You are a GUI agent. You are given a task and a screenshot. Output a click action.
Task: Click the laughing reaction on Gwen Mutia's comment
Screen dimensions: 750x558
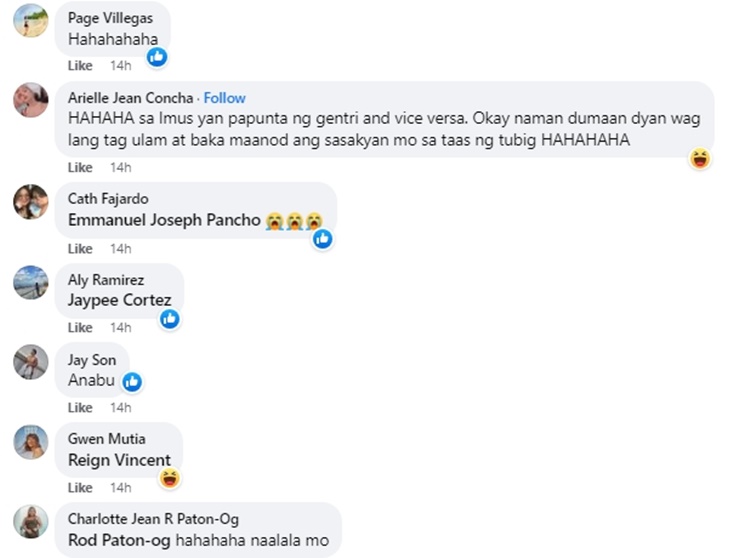point(169,479)
